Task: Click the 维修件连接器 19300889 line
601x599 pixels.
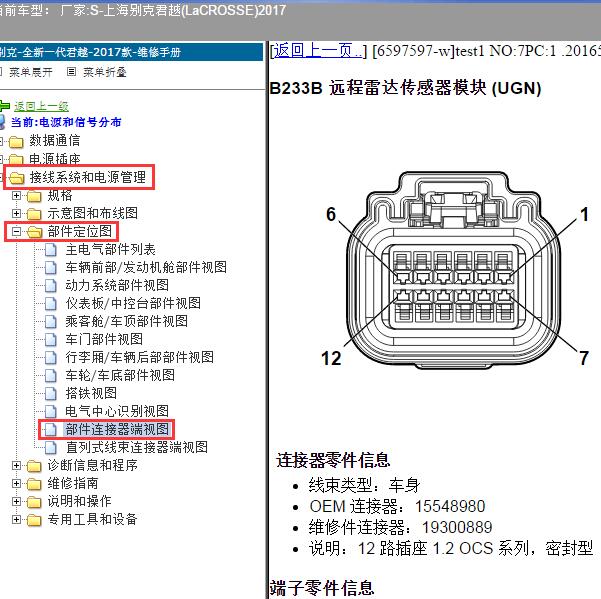Action: (401, 527)
